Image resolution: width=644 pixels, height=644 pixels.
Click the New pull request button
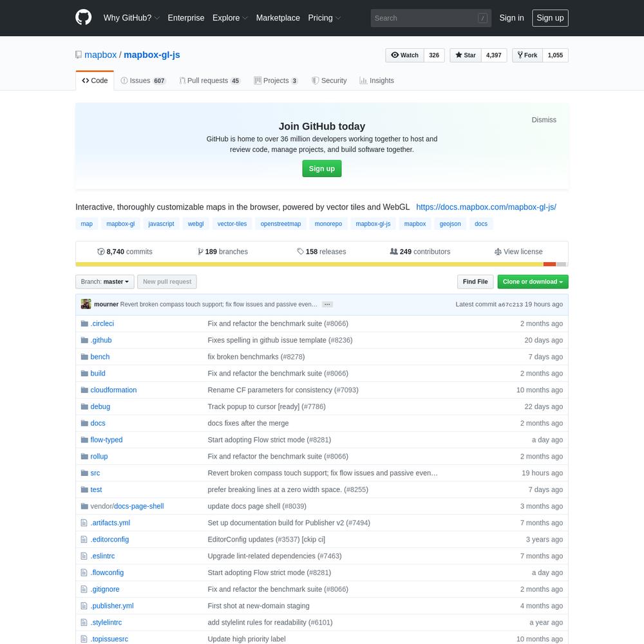(167, 282)
